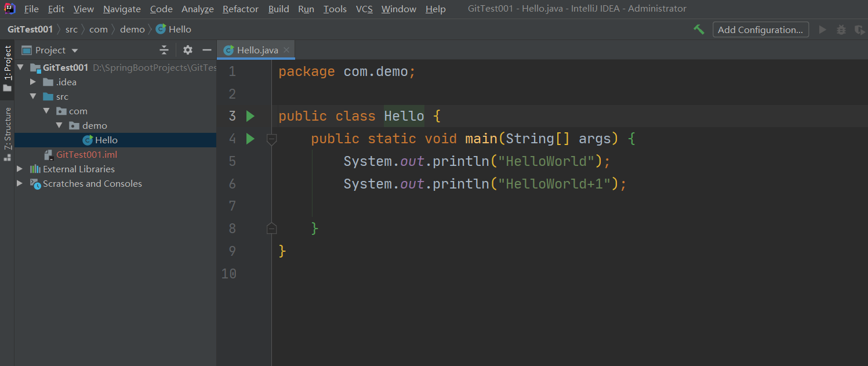Collapse the GitTest001 root node
Screen dimensions: 868x366
click(21, 67)
